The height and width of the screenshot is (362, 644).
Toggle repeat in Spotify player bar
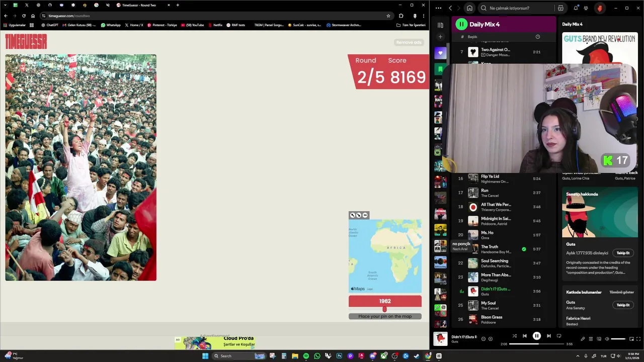pyautogui.click(x=559, y=336)
